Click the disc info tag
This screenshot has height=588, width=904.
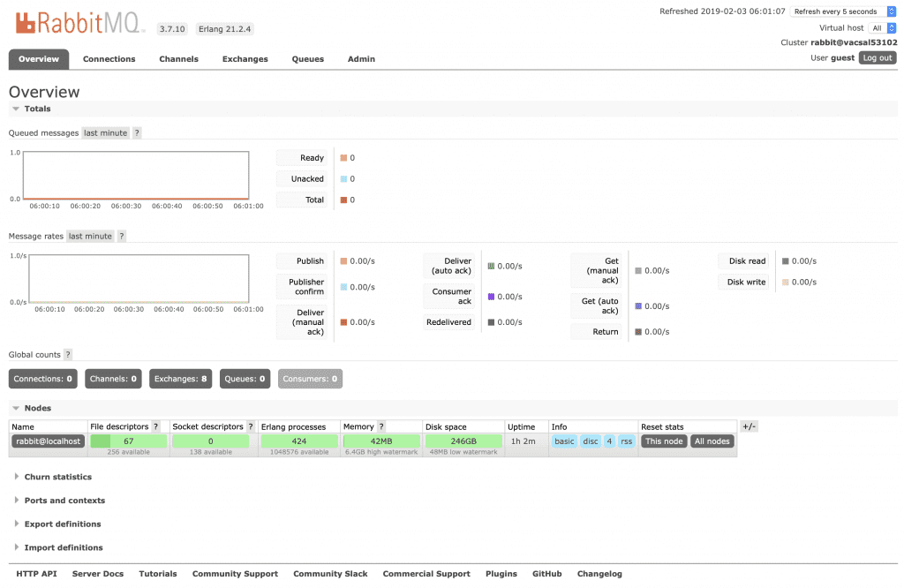[x=591, y=441]
